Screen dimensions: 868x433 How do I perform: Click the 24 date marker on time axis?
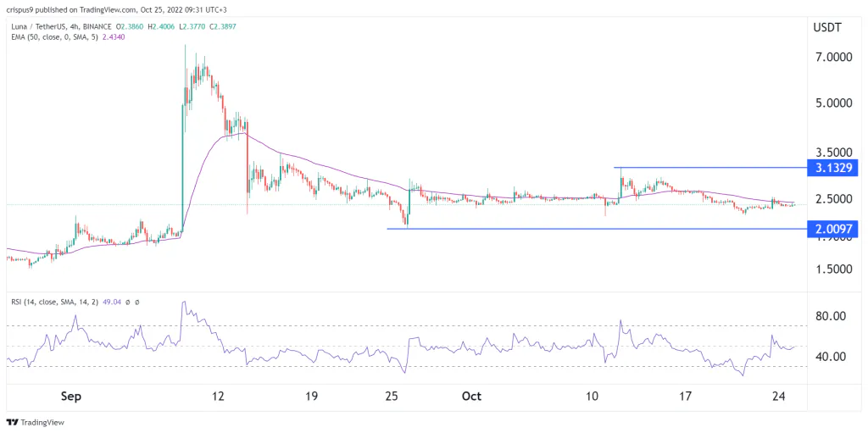pyautogui.click(x=779, y=397)
